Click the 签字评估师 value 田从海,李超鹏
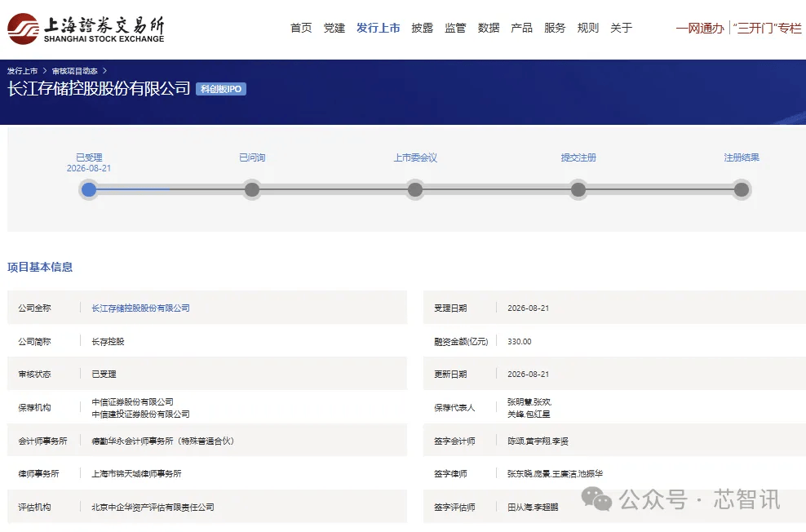Image resolution: width=806 pixels, height=532 pixels. click(533, 508)
